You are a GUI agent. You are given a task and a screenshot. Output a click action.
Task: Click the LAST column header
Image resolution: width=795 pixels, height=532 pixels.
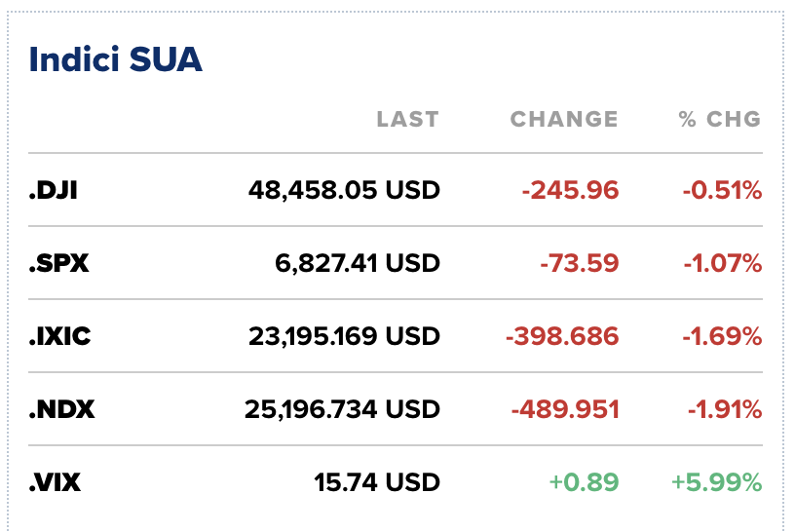coord(407,120)
